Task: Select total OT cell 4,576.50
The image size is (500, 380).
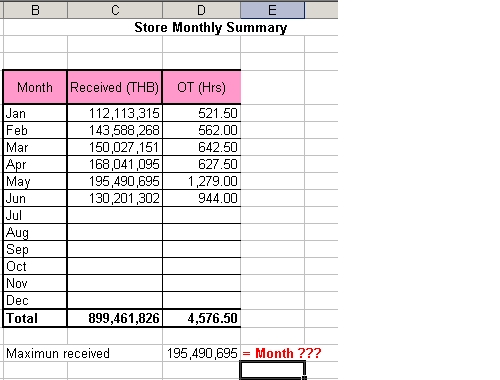Action: coord(201,318)
